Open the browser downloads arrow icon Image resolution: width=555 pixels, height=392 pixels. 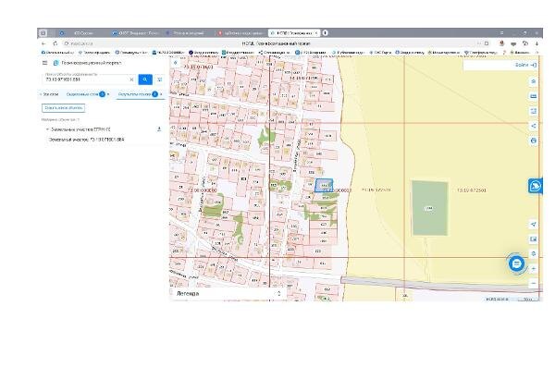point(536,43)
